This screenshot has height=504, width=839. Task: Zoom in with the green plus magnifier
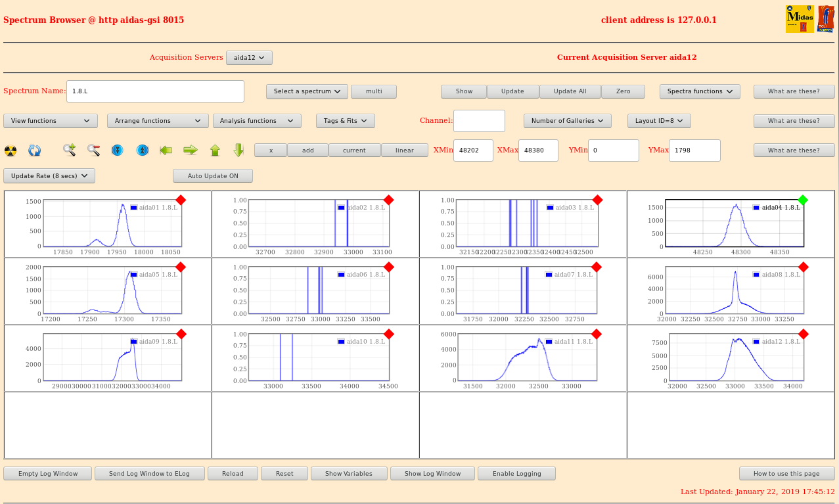coord(69,150)
